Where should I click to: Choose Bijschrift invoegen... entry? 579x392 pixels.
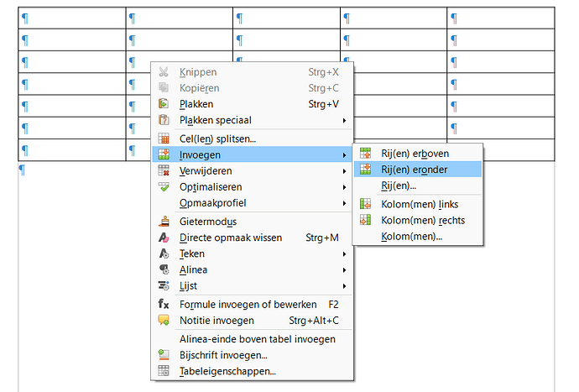pos(253,355)
